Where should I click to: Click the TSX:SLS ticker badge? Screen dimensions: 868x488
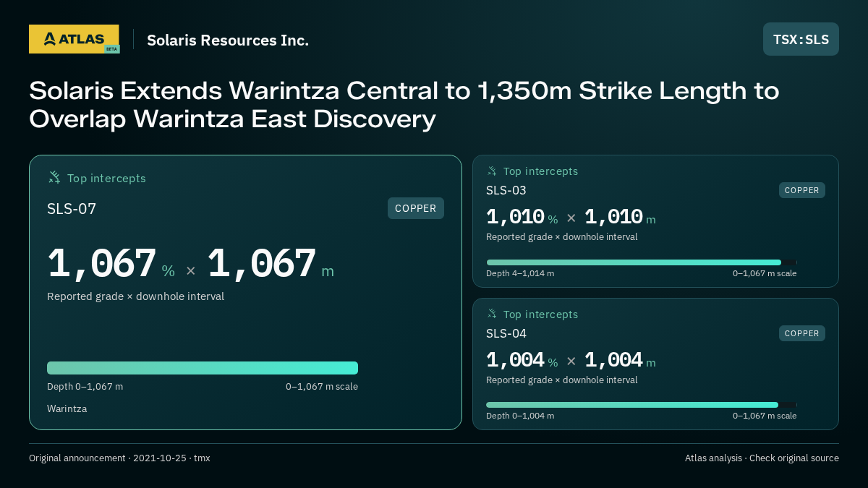coord(801,39)
